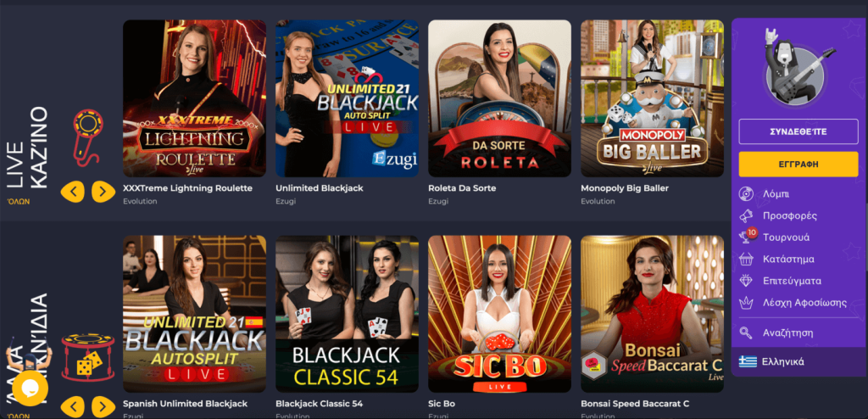Open the XXXTreme Lightning Roulette thumbnail

194,98
